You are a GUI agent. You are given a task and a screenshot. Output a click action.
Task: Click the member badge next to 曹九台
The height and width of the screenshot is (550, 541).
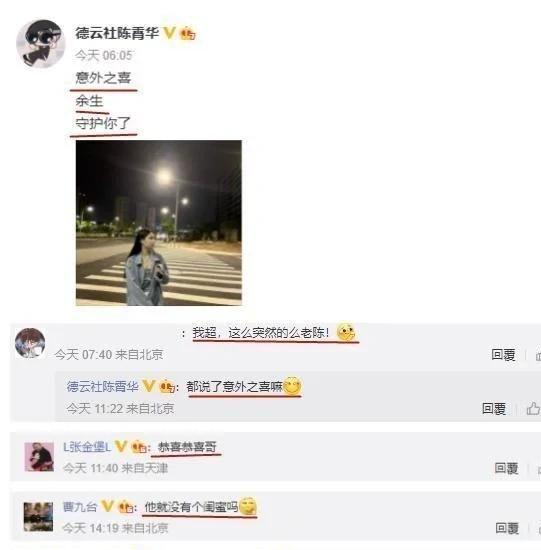tap(126, 507)
